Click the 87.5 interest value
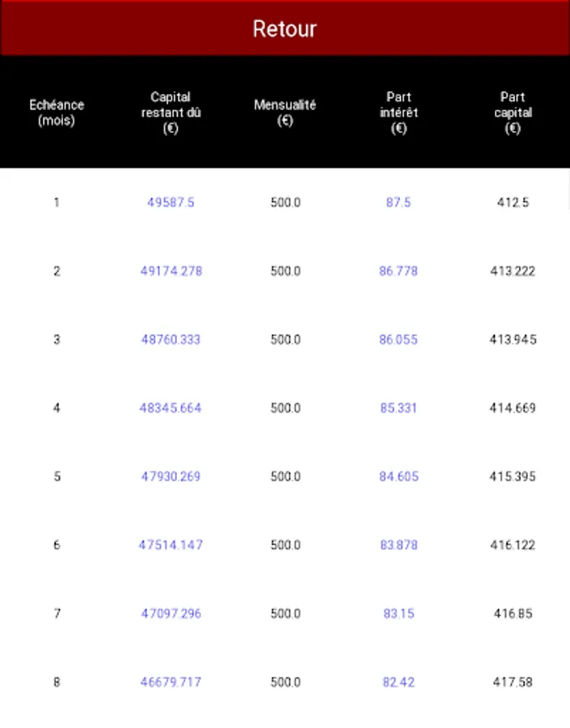This screenshot has width=570, height=728. click(x=399, y=202)
